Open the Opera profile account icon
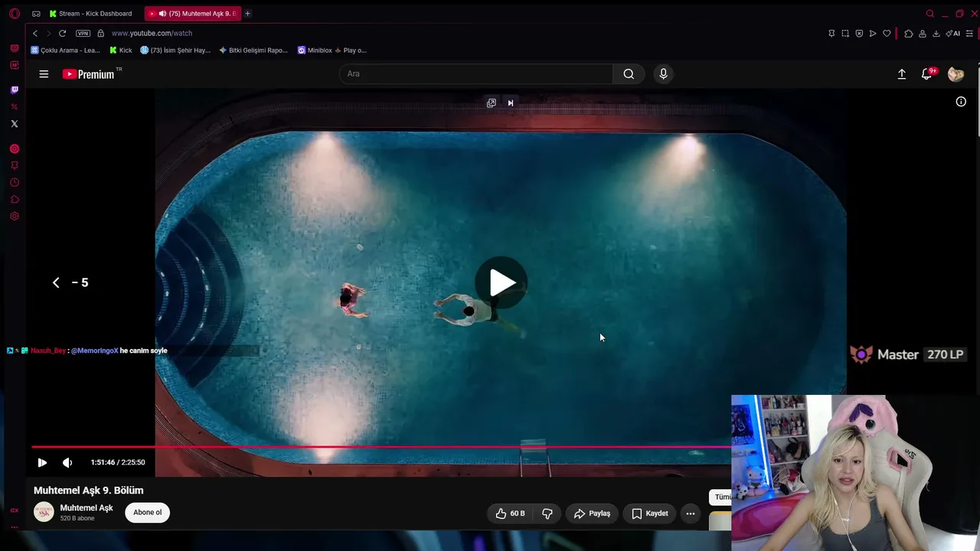This screenshot has width=980, height=551. 923,34
